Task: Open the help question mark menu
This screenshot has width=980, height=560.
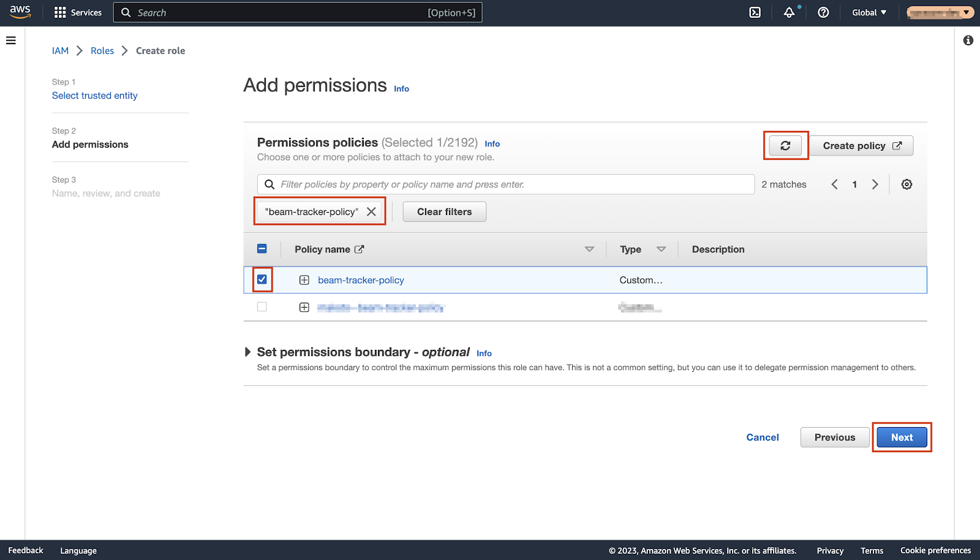Action: [x=823, y=12]
